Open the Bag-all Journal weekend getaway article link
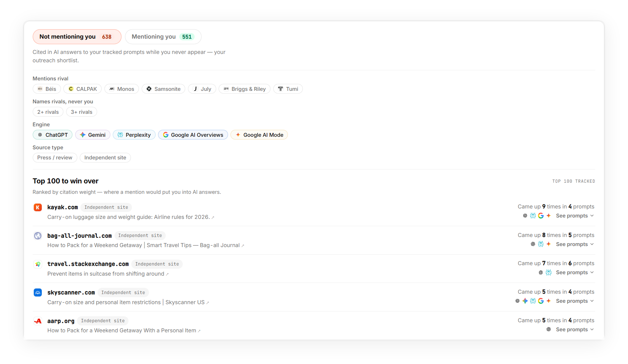The image size is (628, 364). pos(146,245)
